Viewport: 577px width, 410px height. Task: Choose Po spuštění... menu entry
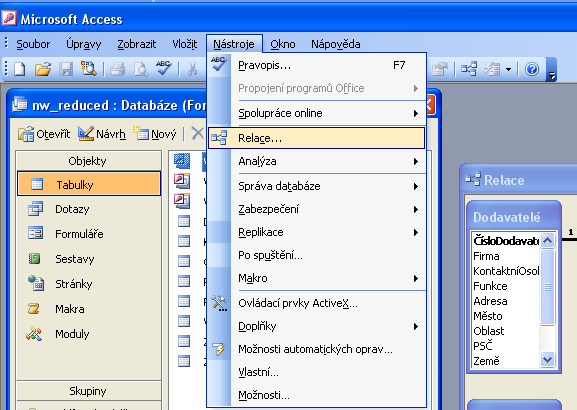point(316,255)
